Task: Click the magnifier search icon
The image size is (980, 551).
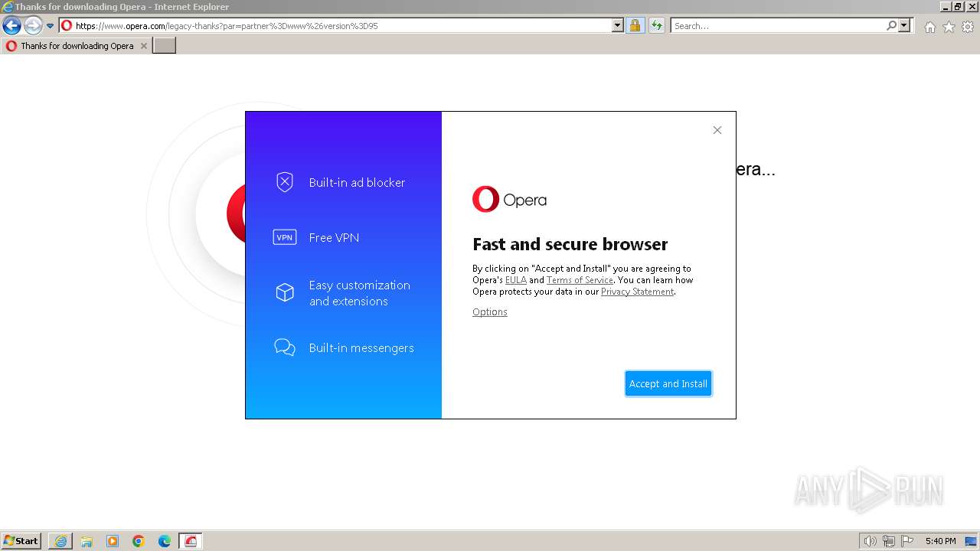Action: (x=891, y=25)
